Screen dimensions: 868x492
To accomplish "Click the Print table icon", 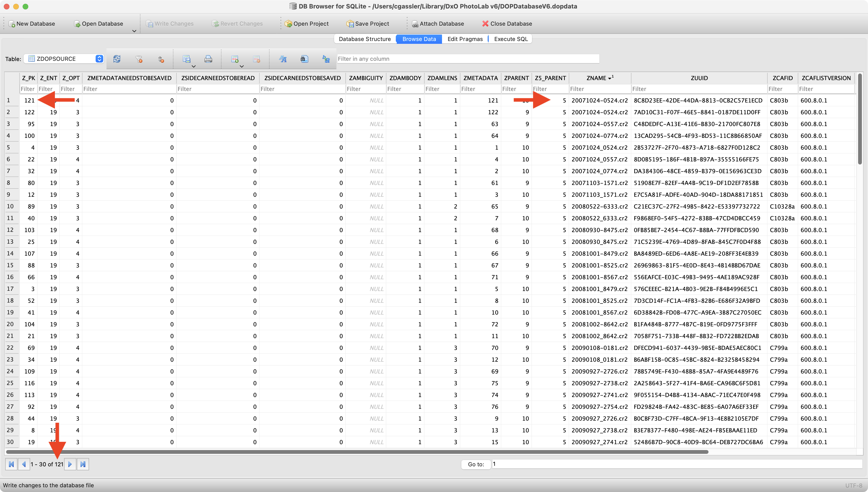I will (x=208, y=59).
